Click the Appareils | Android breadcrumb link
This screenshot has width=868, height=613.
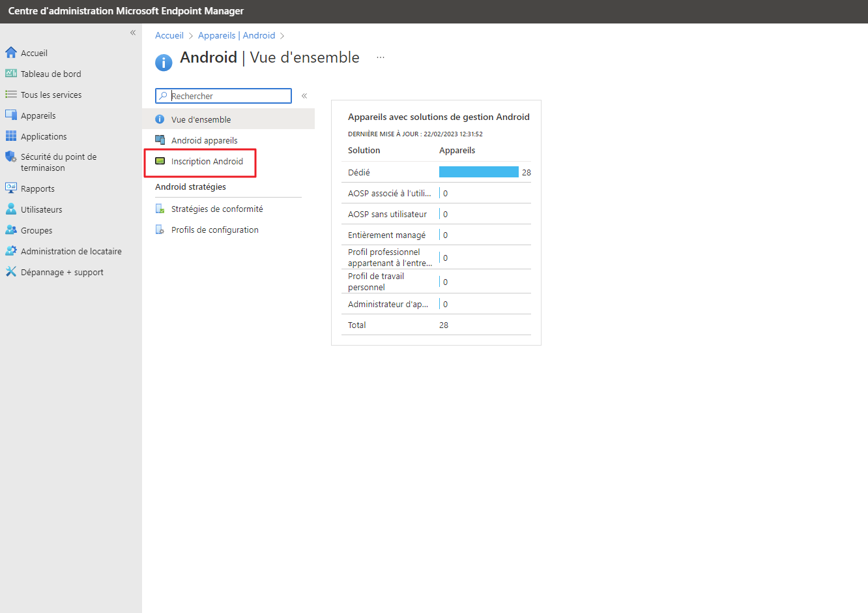coord(237,35)
